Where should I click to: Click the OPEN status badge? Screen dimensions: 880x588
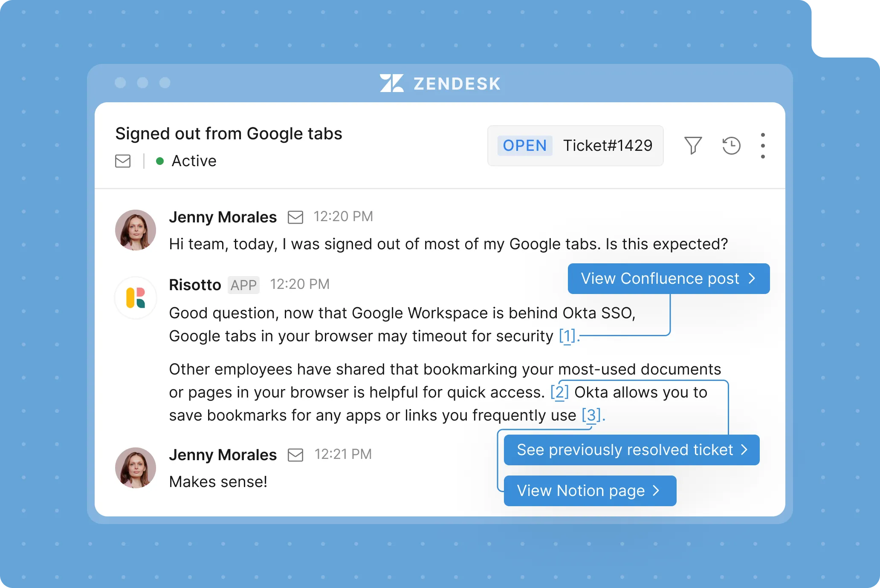[524, 146]
